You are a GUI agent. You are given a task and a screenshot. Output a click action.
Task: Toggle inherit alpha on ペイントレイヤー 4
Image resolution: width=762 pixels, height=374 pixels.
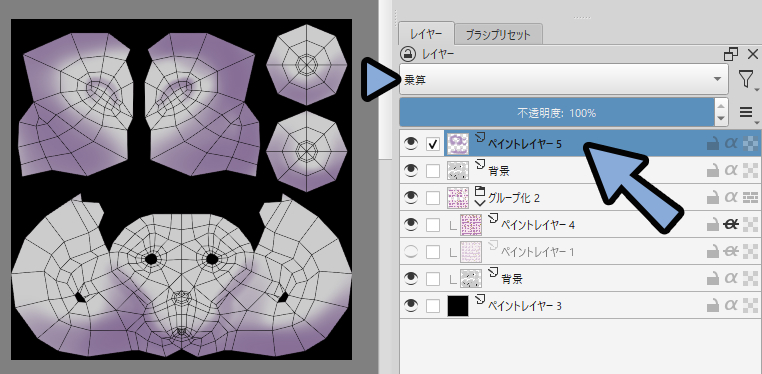pyautogui.click(x=751, y=224)
